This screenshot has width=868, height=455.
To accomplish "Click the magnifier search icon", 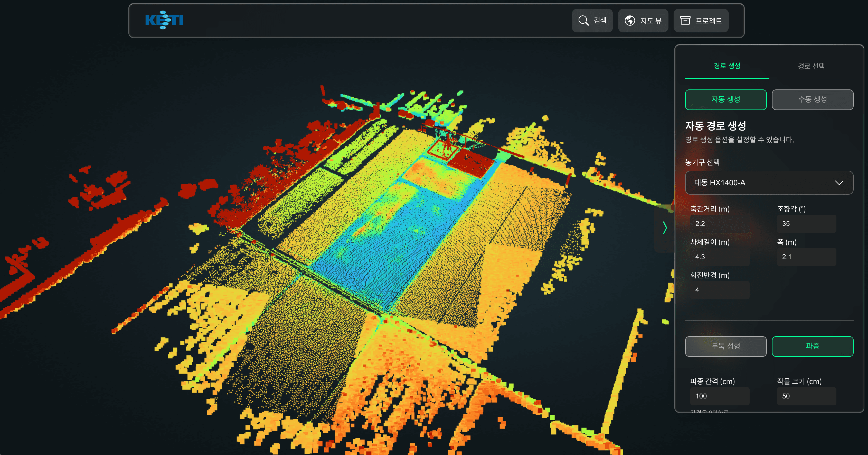I will pos(583,21).
